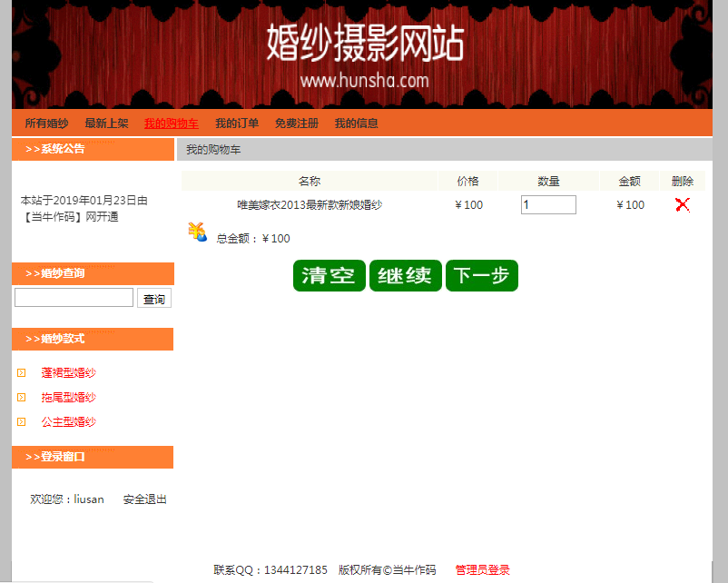728x583 pixels.
Task: Click the 欢迎您：liusan greeting text
Action: (x=67, y=499)
